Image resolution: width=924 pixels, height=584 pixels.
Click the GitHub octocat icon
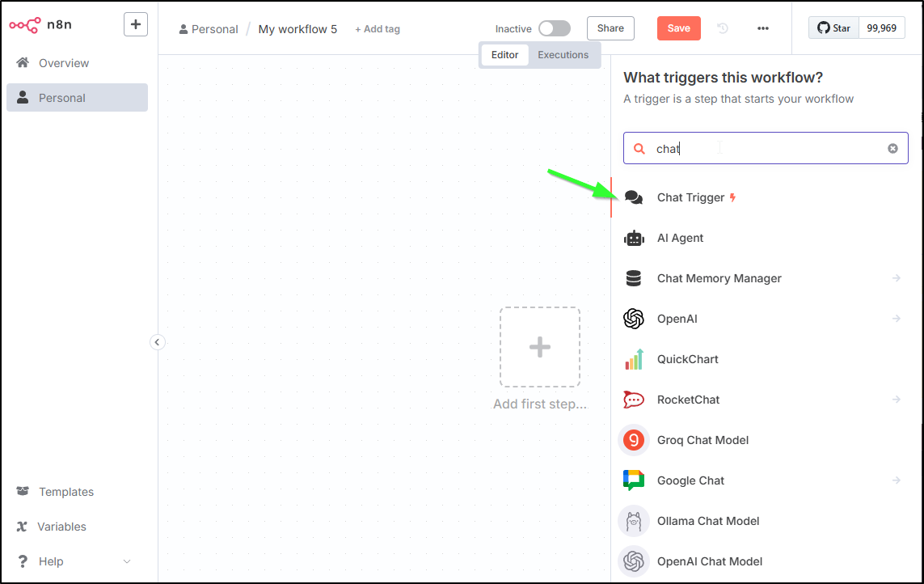[823, 28]
